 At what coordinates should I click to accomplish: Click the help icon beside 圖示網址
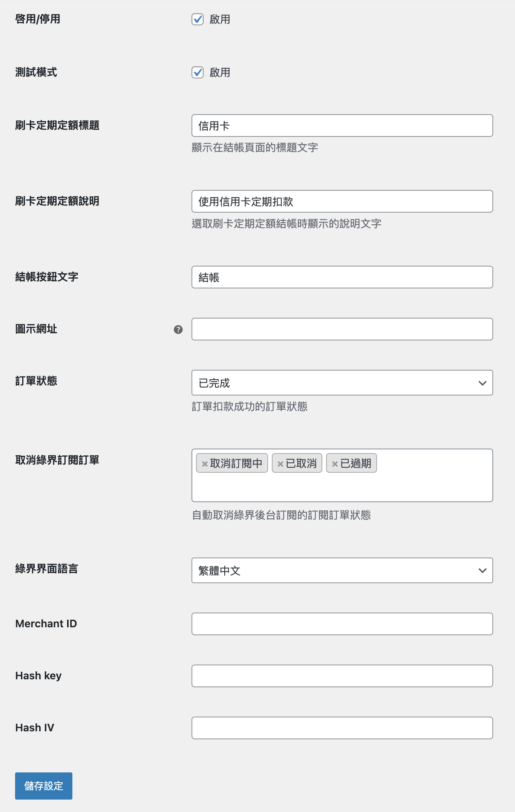[x=178, y=330]
